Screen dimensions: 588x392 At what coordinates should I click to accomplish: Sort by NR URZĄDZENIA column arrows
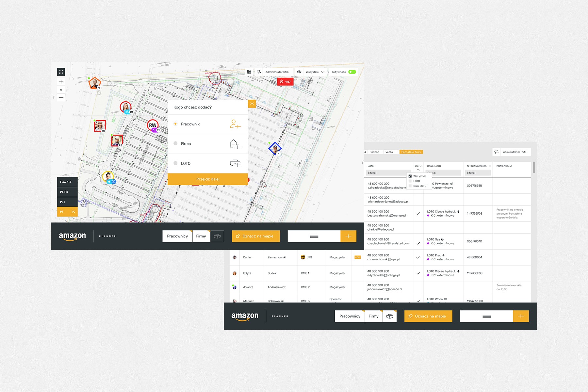coord(490,166)
